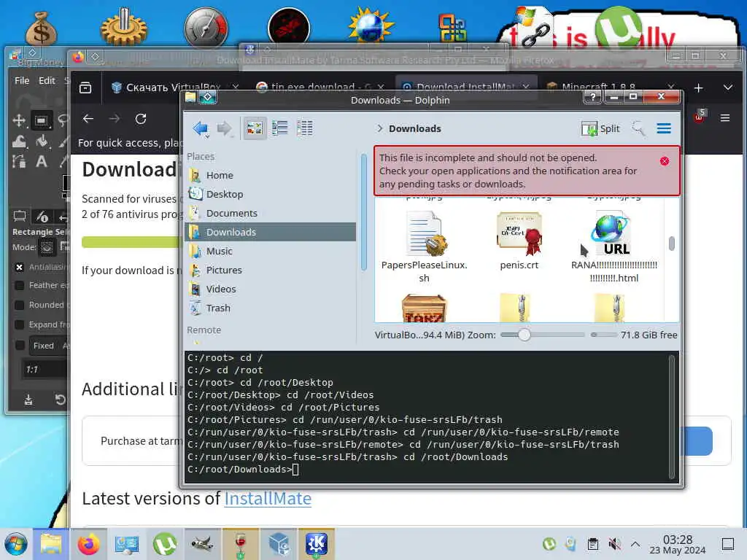Click the Dolphin zoom slider handle

pyautogui.click(x=524, y=335)
